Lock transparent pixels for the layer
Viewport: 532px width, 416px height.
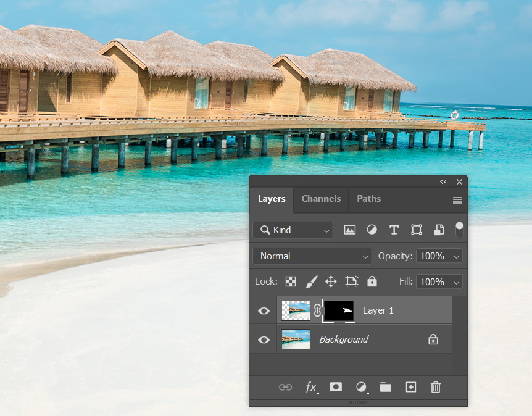291,281
